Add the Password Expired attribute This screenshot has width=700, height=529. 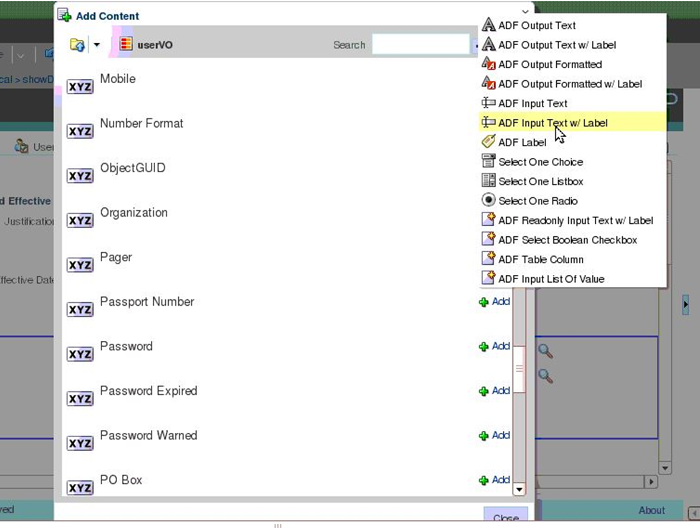[494, 391]
